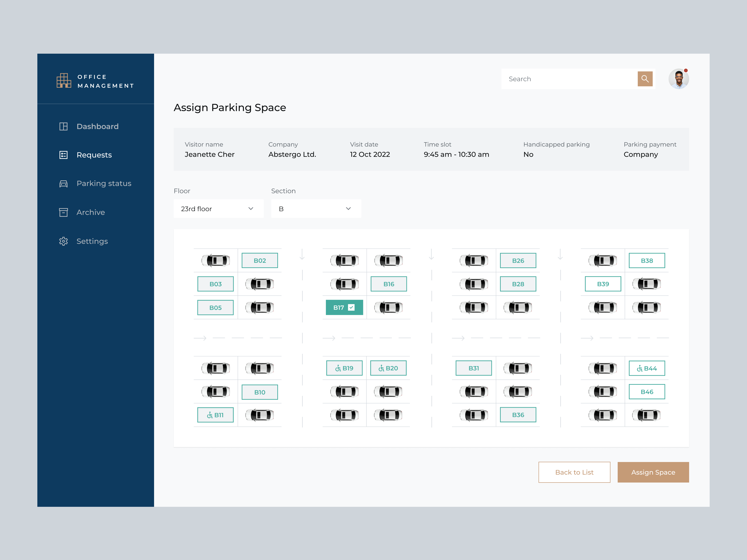The height and width of the screenshot is (560, 747).
Task: Expand the Section dropdown set to B
Action: pos(316,209)
